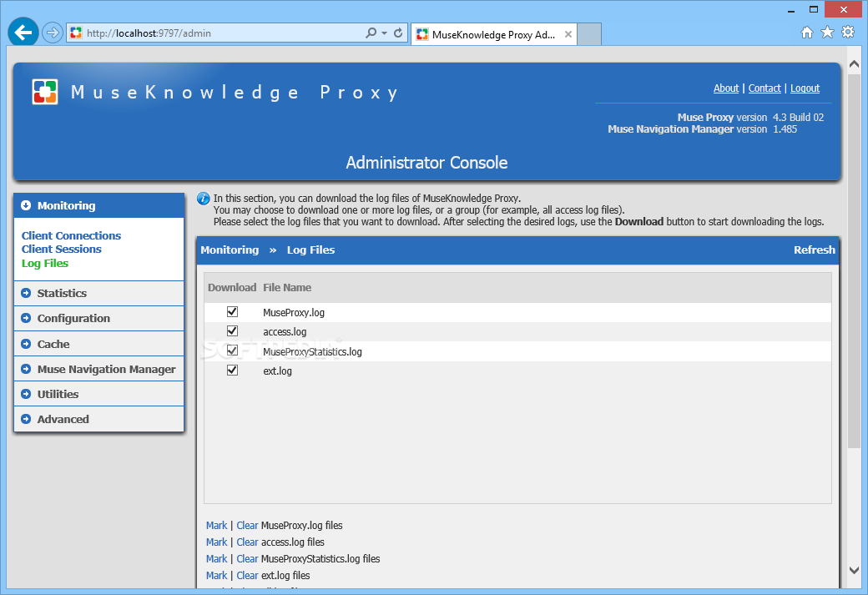The height and width of the screenshot is (595, 868).
Task: Click the search magnifier in address bar
Action: [371, 33]
